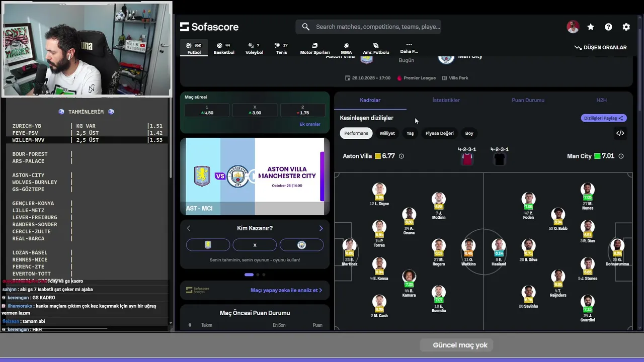Viewport: 644px width, 362px height.
Task: Click Maçı yapay zeka ile analiz et
Action: [x=286, y=290]
